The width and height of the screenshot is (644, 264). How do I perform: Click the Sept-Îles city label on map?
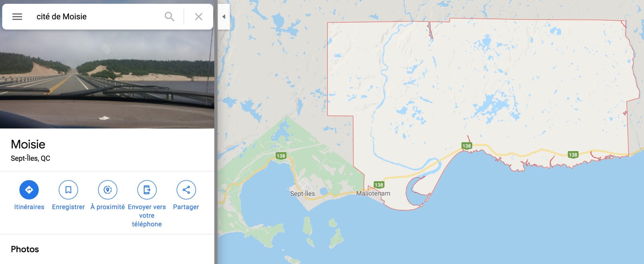click(x=303, y=194)
